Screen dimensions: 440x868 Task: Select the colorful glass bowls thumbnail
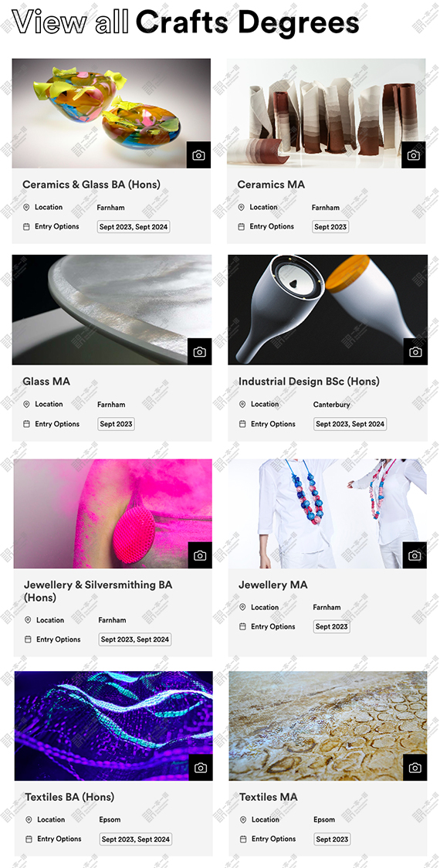(x=111, y=114)
